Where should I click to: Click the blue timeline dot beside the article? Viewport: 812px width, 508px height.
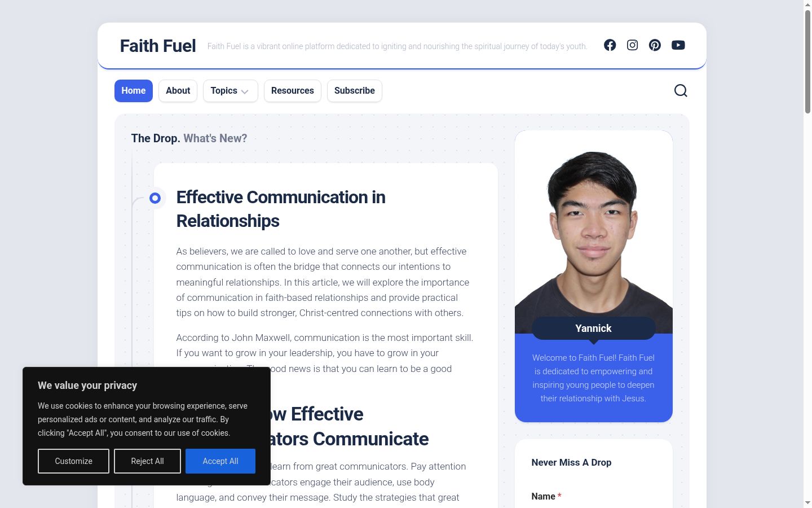155,198
